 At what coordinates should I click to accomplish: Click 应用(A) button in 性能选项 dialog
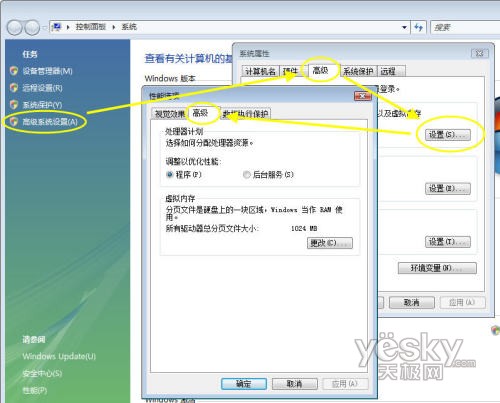[x=346, y=384]
